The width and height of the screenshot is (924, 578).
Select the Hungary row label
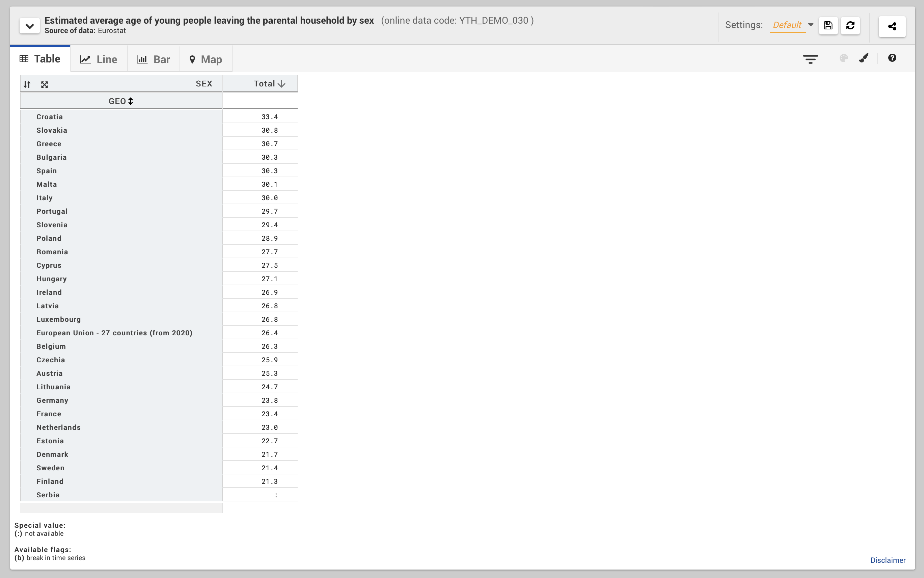pyautogui.click(x=52, y=279)
